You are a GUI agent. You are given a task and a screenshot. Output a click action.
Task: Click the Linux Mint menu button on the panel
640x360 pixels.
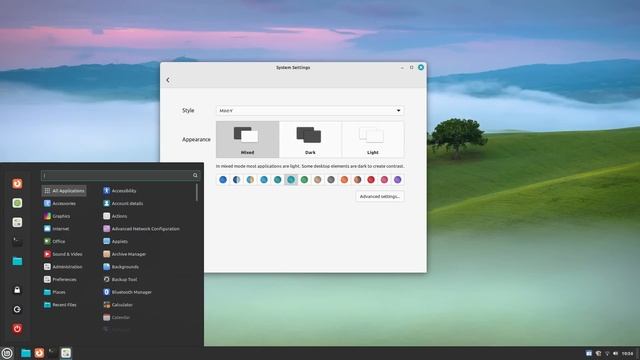point(7,353)
